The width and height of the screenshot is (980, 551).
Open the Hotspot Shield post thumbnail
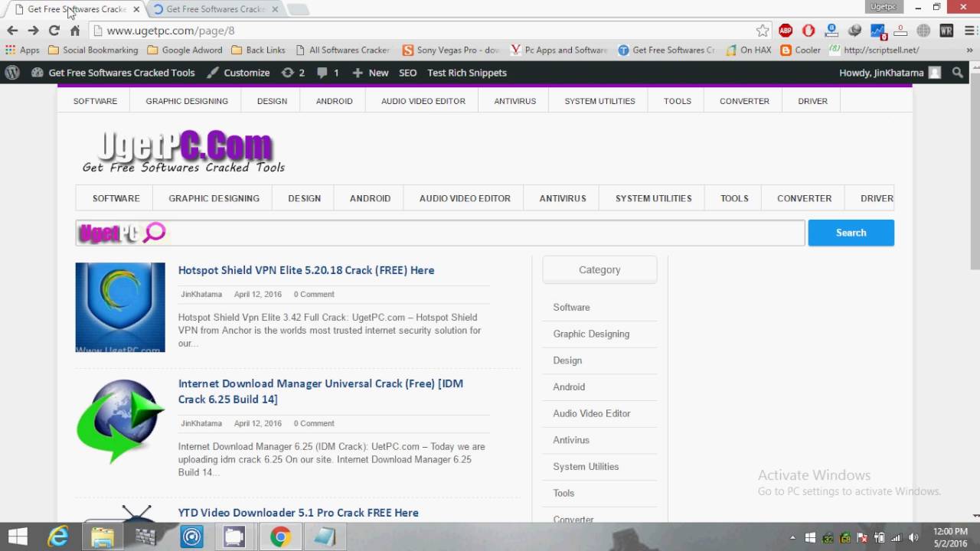click(x=120, y=308)
